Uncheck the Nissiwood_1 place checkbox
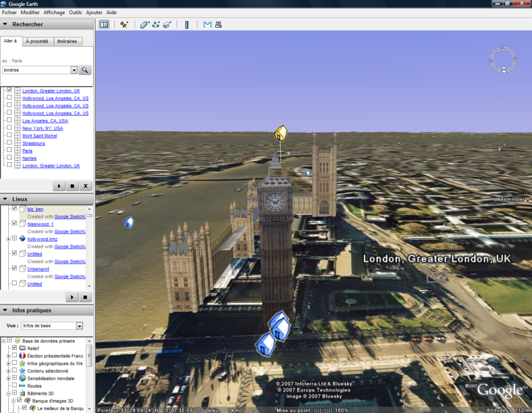The height and width of the screenshot is (413, 532). click(14, 223)
